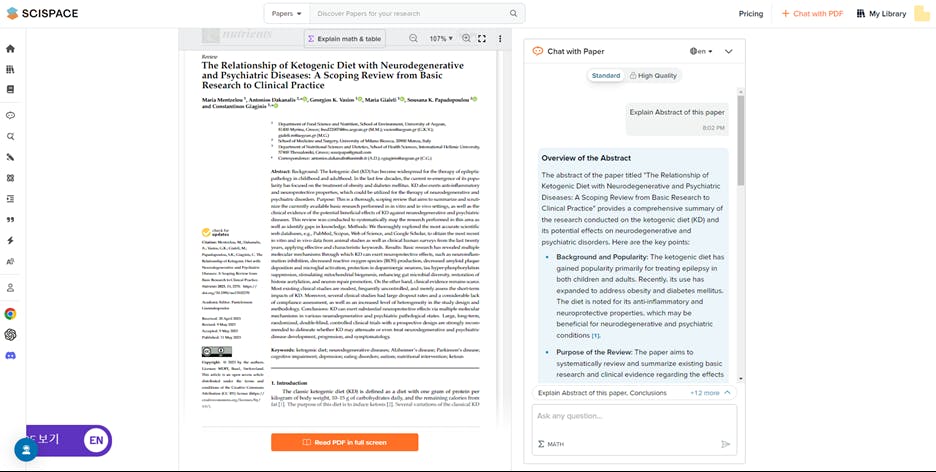Screen dimensions: 936x472
Task: Click Read PDF in full screen
Action: (x=344, y=442)
